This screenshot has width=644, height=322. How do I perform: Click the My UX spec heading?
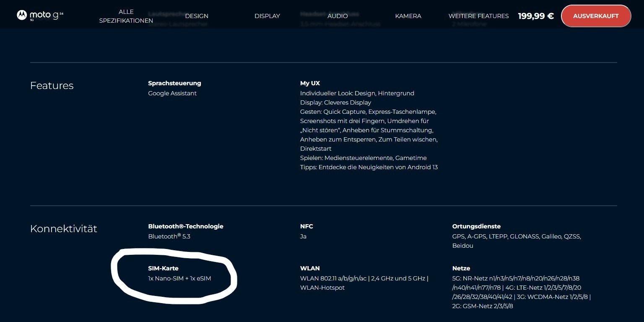tap(310, 83)
